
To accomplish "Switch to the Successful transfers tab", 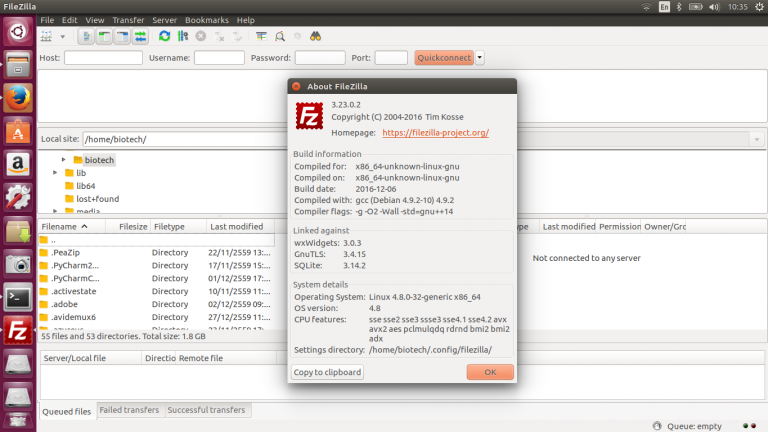I will (206, 410).
